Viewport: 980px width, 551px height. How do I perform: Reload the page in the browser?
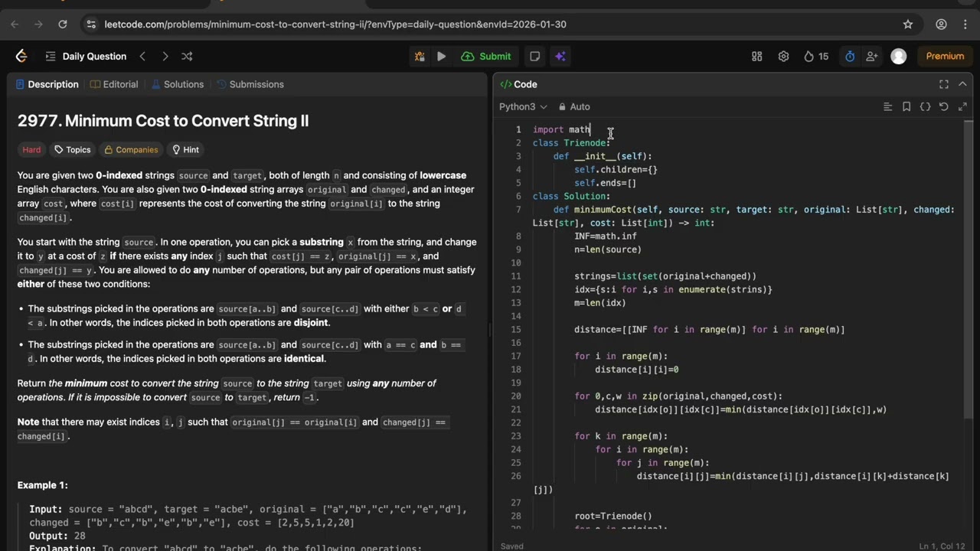[x=63, y=24]
